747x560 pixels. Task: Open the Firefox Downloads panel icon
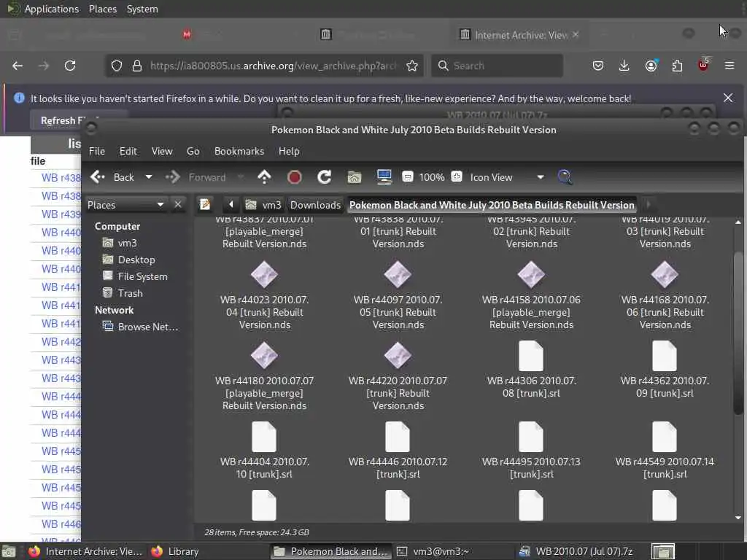[624, 66]
